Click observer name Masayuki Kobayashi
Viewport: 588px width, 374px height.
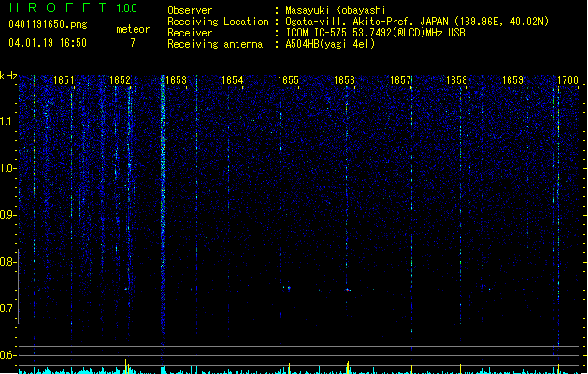(336, 10)
